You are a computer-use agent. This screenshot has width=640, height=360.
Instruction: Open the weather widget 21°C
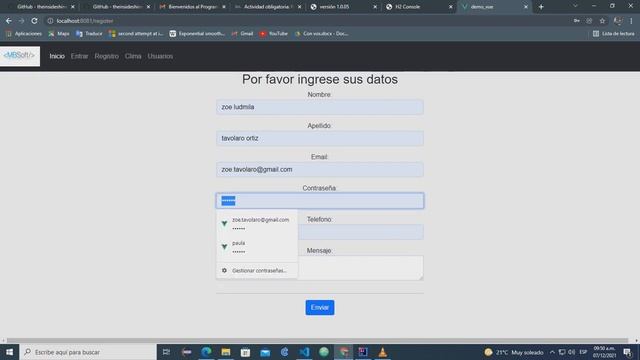point(513,352)
